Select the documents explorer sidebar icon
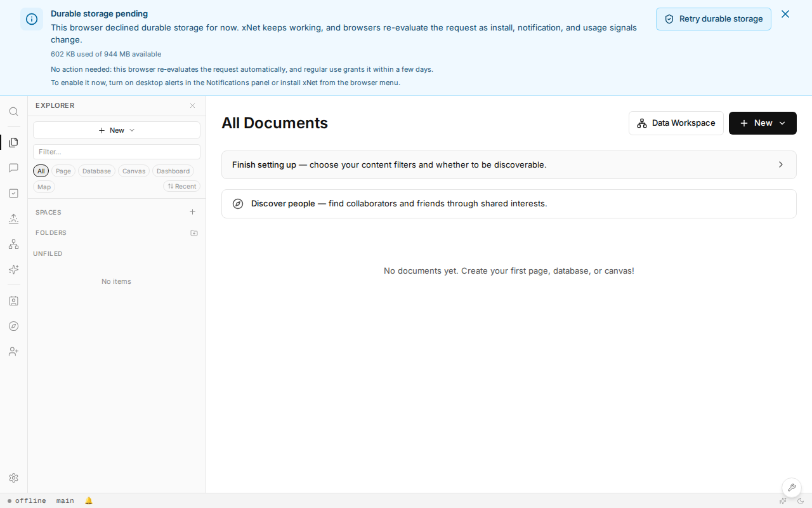 (x=13, y=142)
